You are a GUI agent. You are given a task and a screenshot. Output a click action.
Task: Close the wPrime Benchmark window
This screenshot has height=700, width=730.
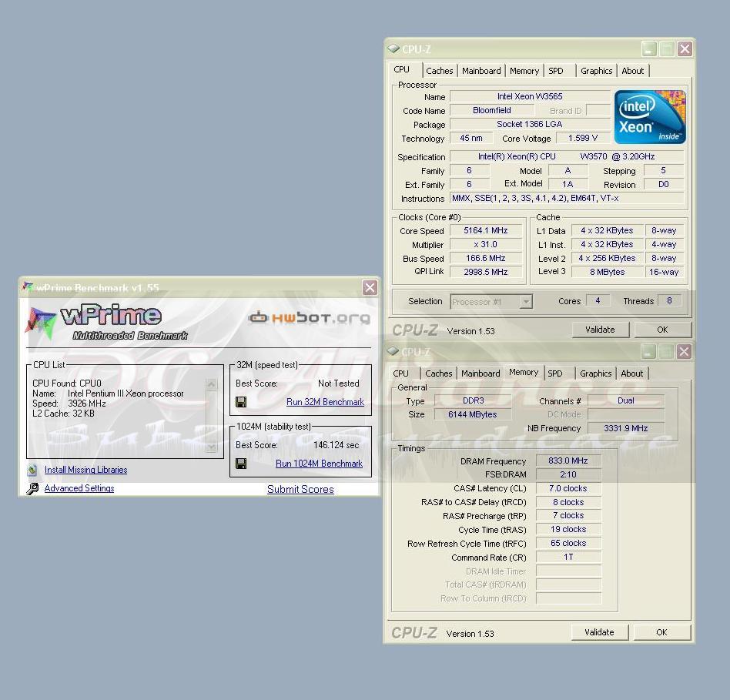click(x=370, y=287)
